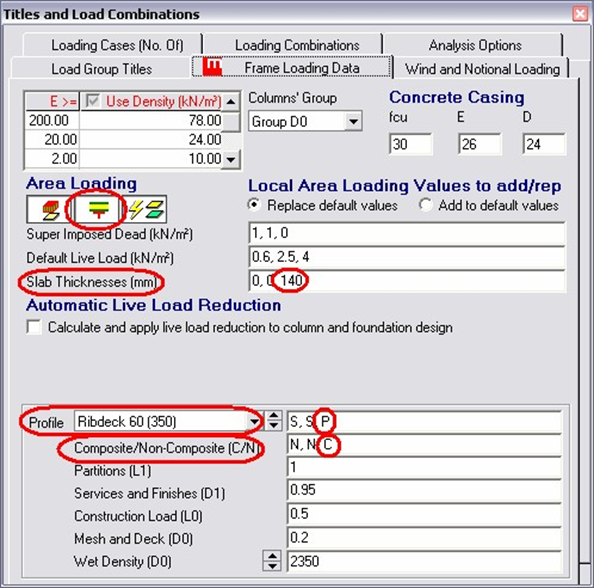Image resolution: width=594 pixels, height=588 pixels.
Task: Select the 20.00 E cell
Action: click(52, 140)
